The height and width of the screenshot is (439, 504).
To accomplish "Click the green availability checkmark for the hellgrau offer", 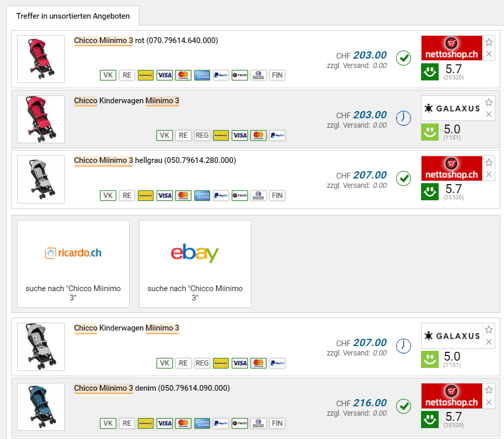I will click(x=403, y=179).
